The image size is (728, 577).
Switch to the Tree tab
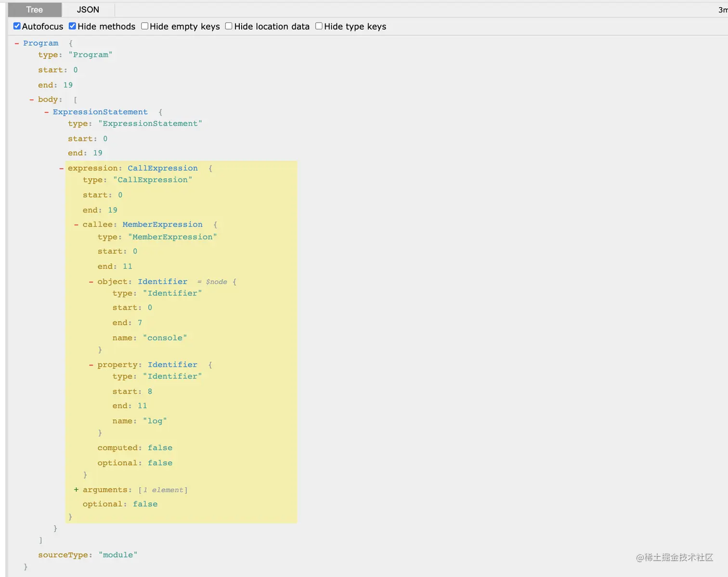(x=35, y=10)
